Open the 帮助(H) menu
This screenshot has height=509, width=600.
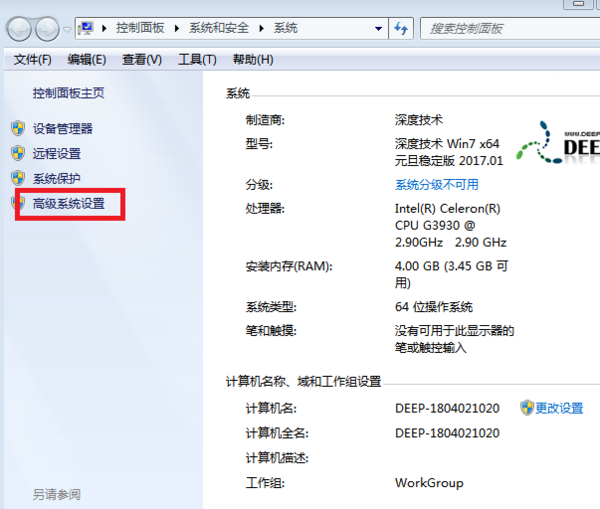(253, 60)
